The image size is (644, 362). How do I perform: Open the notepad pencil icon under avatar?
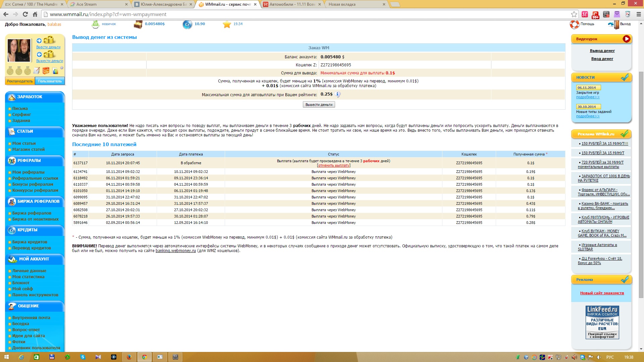point(37,70)
